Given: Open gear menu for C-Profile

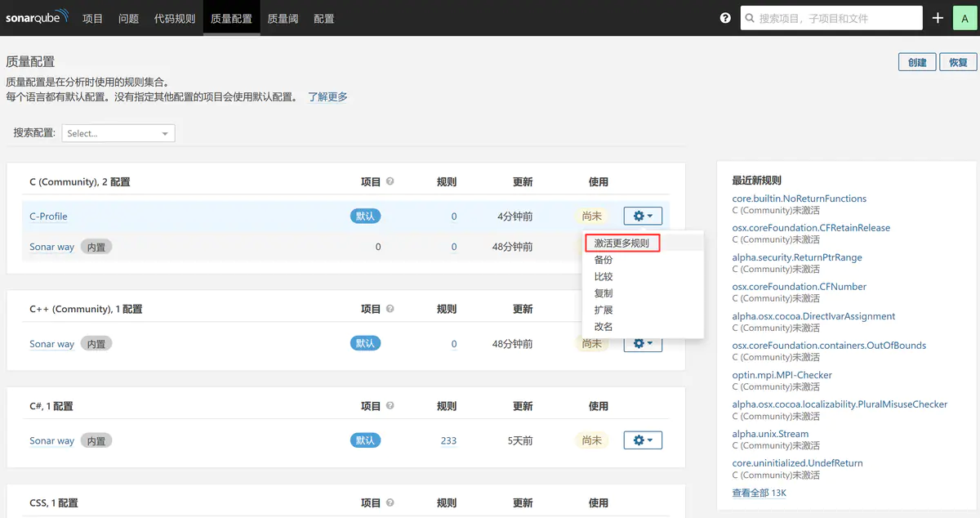Looking at the screenshot, I should 643,217.
